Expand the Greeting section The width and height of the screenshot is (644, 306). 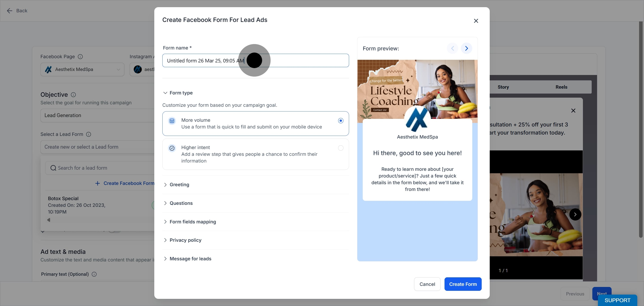click(x=176, y=185)
